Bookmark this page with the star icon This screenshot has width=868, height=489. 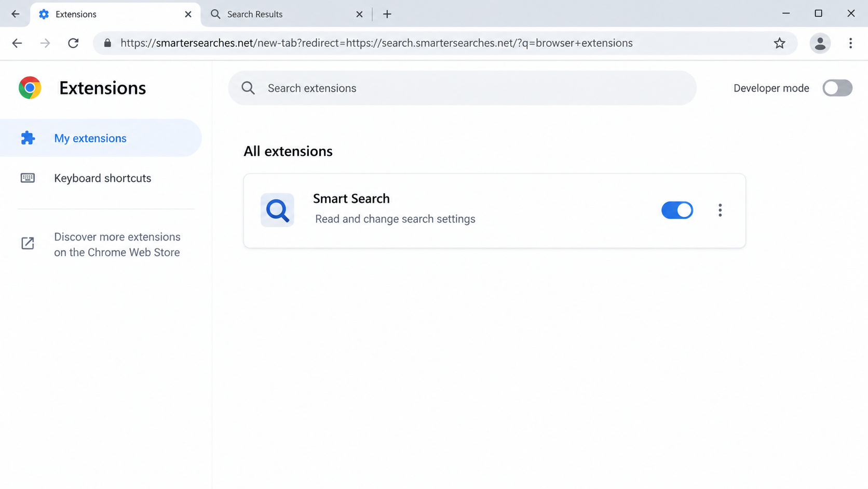click(x=779, y=43)
